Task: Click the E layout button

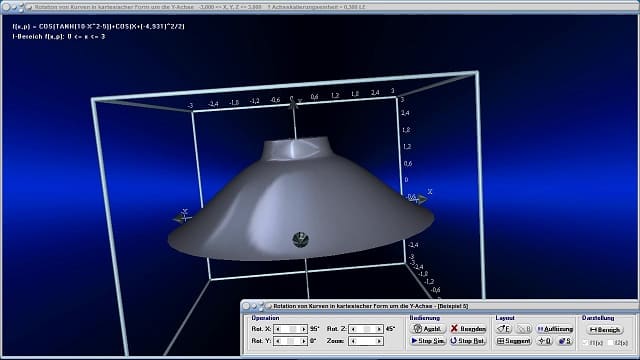Action: pos(504,329)
